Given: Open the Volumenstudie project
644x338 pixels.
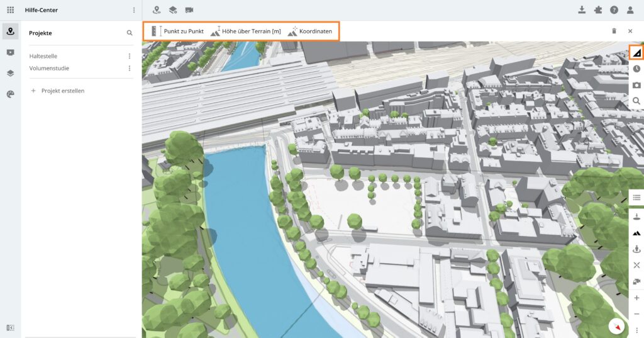Looking at the screenshot, I should (x=49, y=68).
